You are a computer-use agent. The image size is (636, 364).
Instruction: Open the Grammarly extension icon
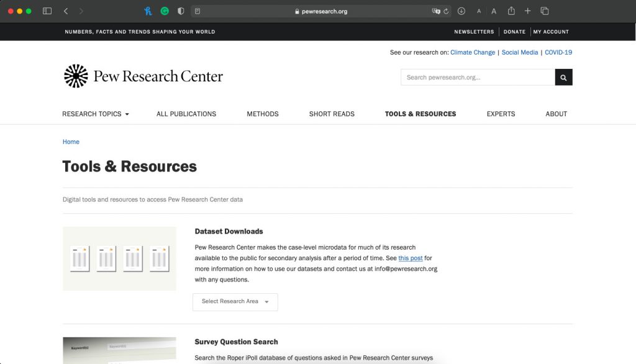coord(165,11)
